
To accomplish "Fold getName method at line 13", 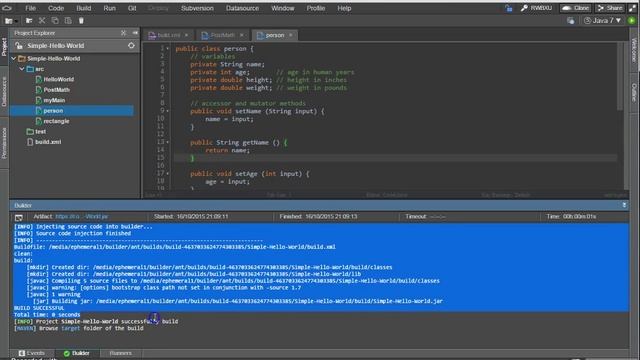I will click(167, 142).
